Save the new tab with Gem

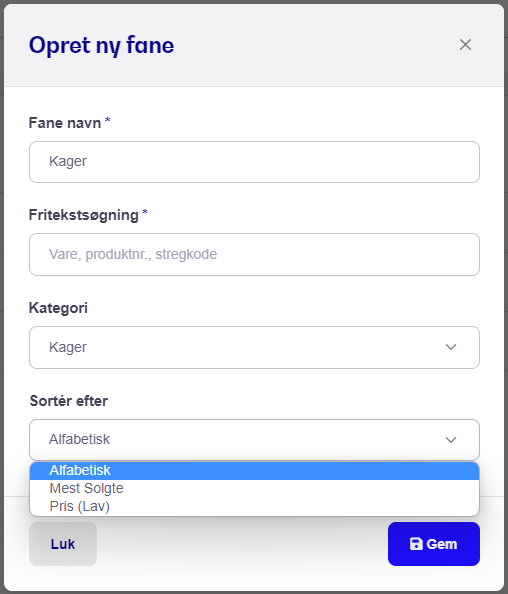(434, 544)
